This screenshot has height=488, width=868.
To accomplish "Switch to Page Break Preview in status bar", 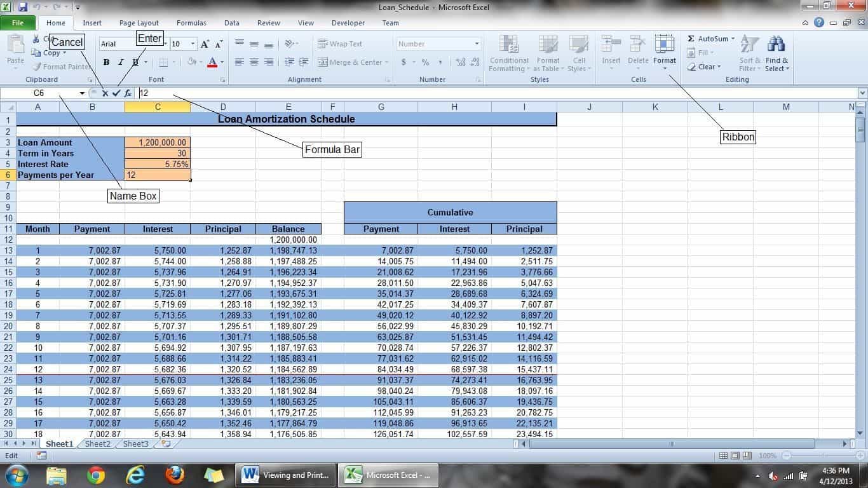I will [747, 456].
